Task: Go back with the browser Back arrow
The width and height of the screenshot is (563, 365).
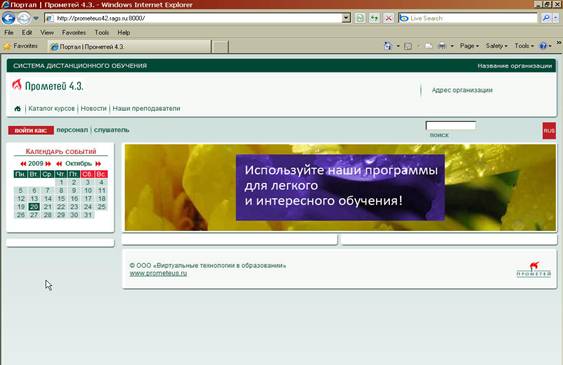Action: pos(8,18)
